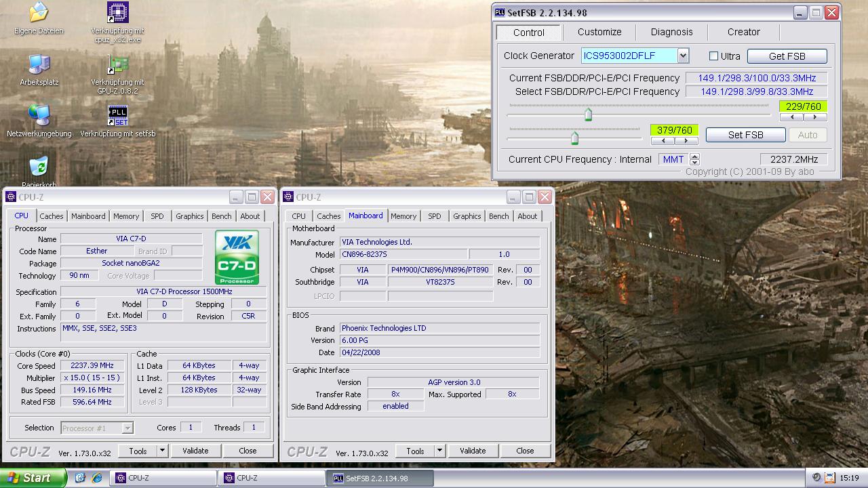Select the Netzwerkumgebung desktop icon

(39, 116)
